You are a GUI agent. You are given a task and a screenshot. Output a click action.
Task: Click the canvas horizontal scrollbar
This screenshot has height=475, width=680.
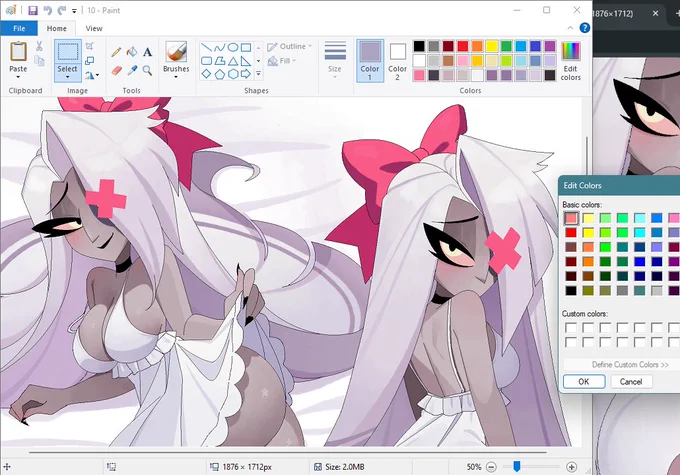(x=288, y=452)
